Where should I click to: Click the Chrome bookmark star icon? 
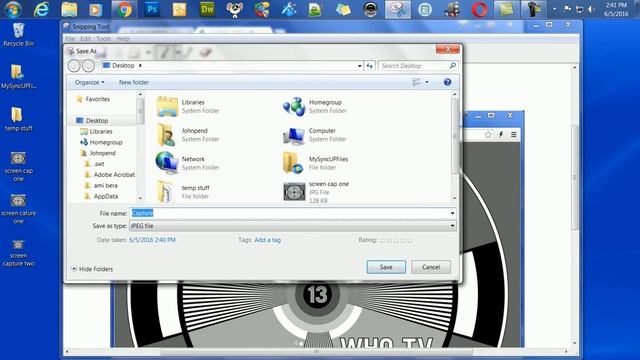pyautogui.click(x=488, y=134)
